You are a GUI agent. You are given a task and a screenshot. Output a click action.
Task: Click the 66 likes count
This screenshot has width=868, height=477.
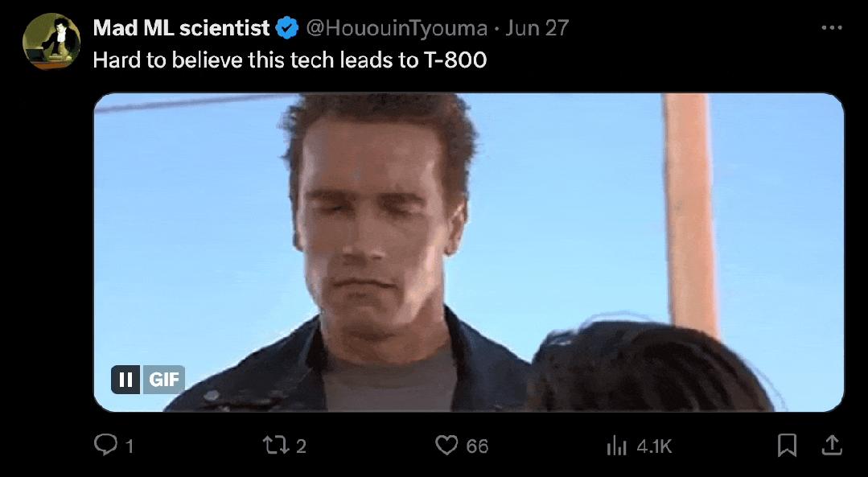click(x=477, y=446)
